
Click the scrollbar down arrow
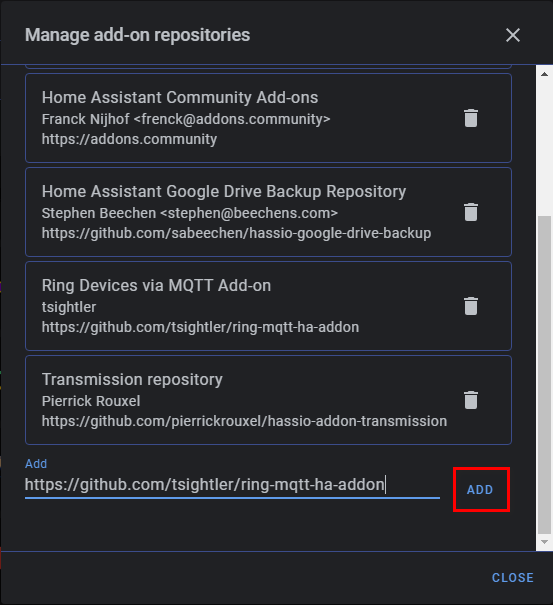pyautogui.click(x=545, y=542)
